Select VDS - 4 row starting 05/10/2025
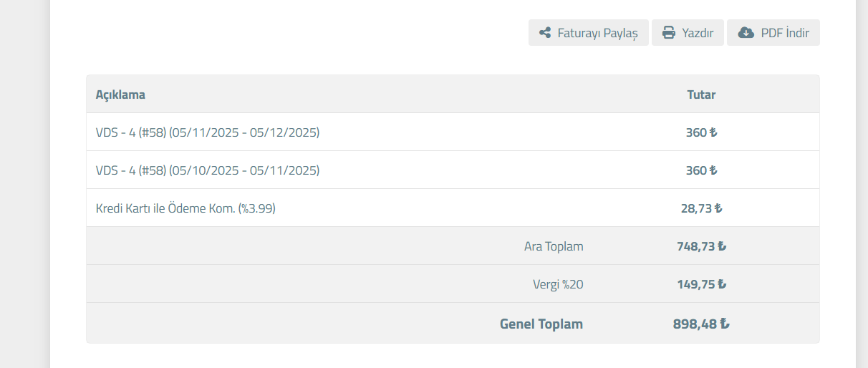 pos(453,170)
